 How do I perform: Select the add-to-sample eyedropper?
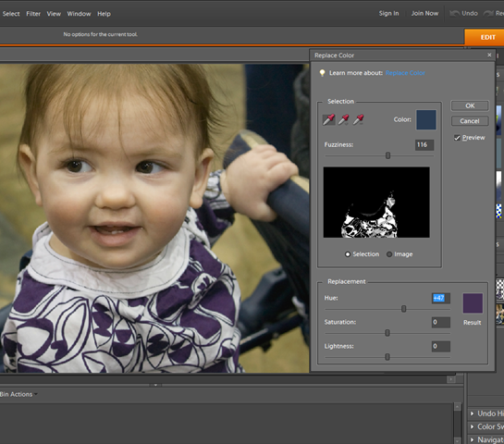(344, 119)
